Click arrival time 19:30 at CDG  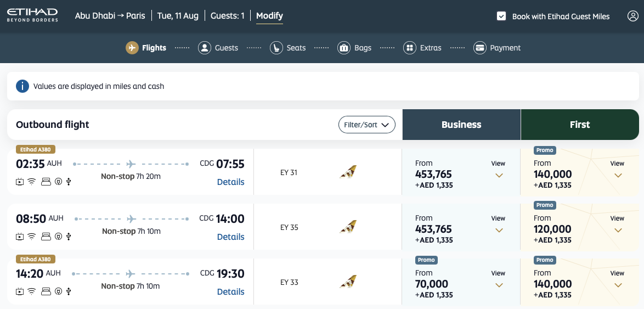[230, 273]
